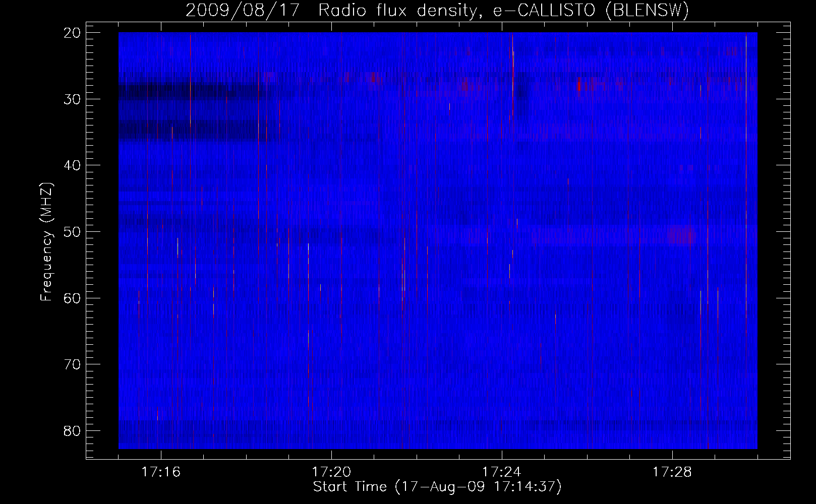Click the 50 MHz frequency tick label
This screenshot has width=816, height=504.
[73, 232]
